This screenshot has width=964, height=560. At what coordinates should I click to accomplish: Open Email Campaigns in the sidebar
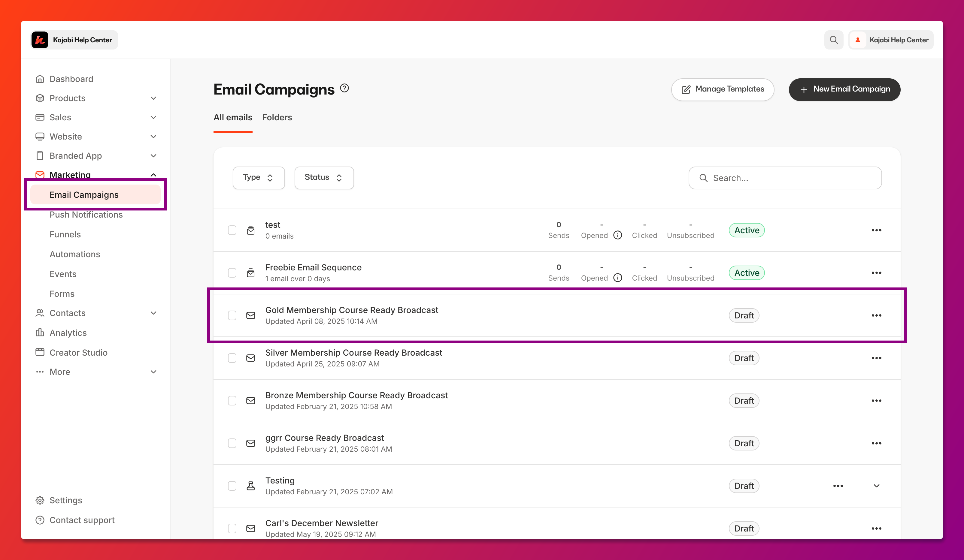95,194
